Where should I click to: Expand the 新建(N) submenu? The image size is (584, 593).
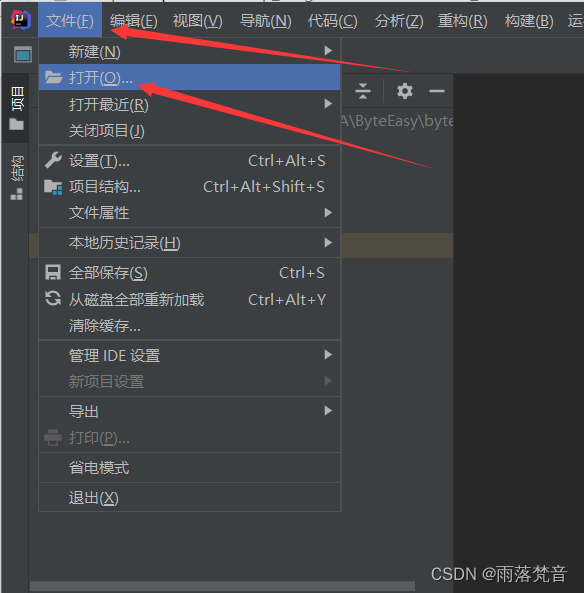point(189,51)
